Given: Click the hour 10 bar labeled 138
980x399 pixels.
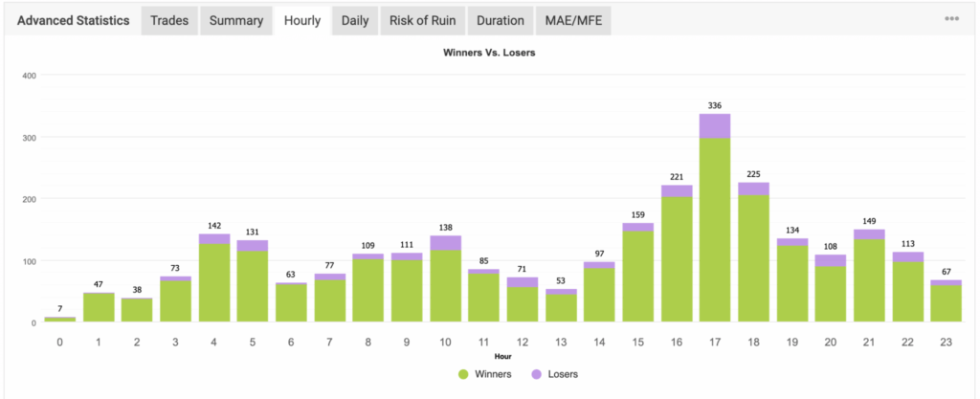Looking at the screenshot, I should pyautogui.click(x=446, y=278).
